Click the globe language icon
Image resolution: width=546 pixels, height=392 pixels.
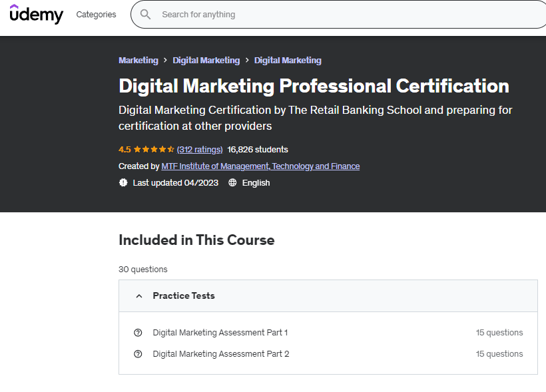pyautogui.click(x=232, y=183)
